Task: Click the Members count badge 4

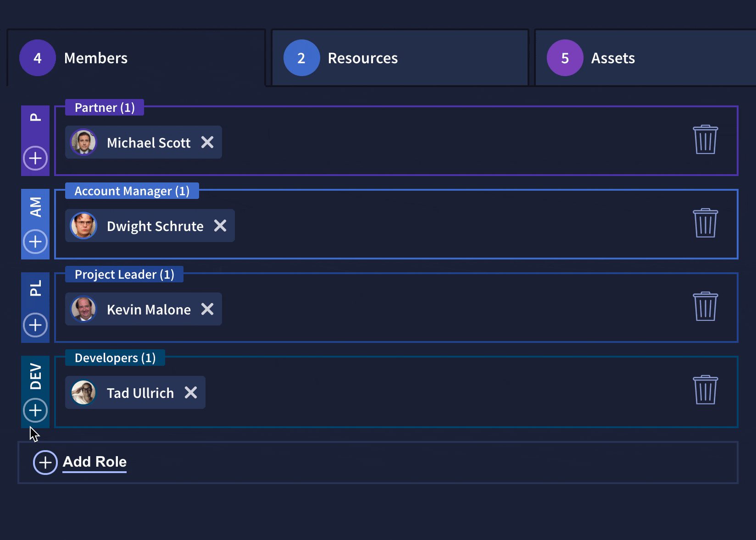Action: [38, 58]
